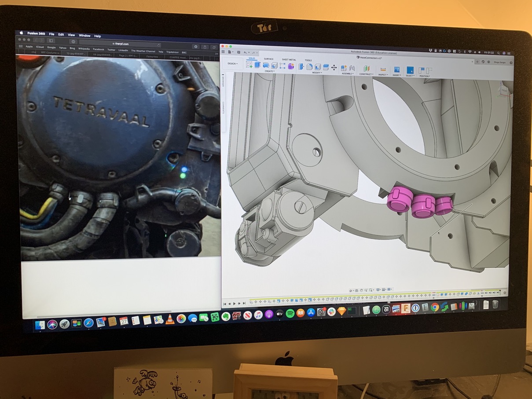Image resolution: width=532 pixels, height=399 pixels.
Task: Open Fusion timeline settings gear
Action: [504, 293]
